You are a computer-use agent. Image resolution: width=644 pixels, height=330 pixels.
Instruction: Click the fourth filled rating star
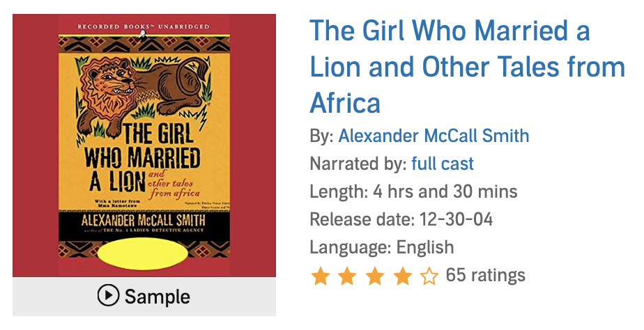point(402,276)
